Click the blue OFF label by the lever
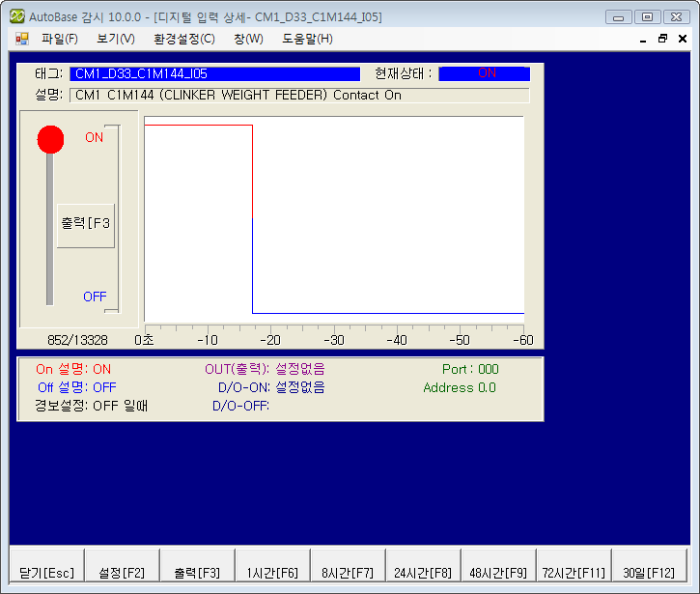This screenshot has height=594, width=700. tap(95, 297)
